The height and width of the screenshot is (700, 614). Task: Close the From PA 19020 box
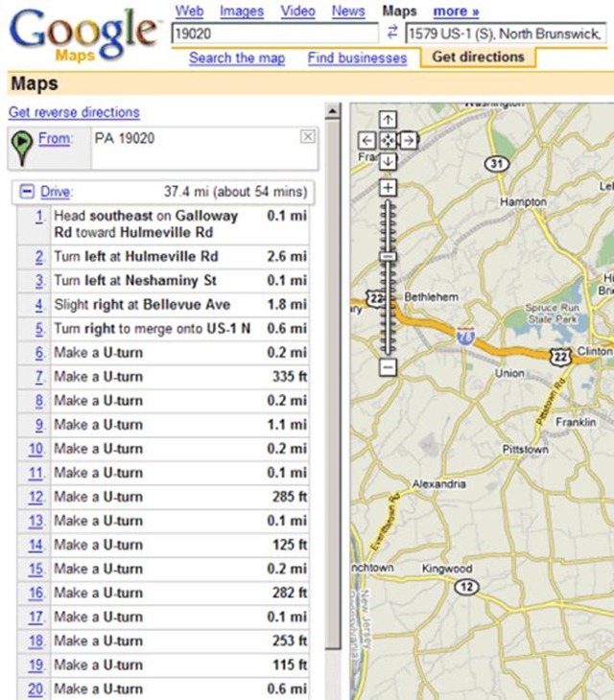(307, 137)
